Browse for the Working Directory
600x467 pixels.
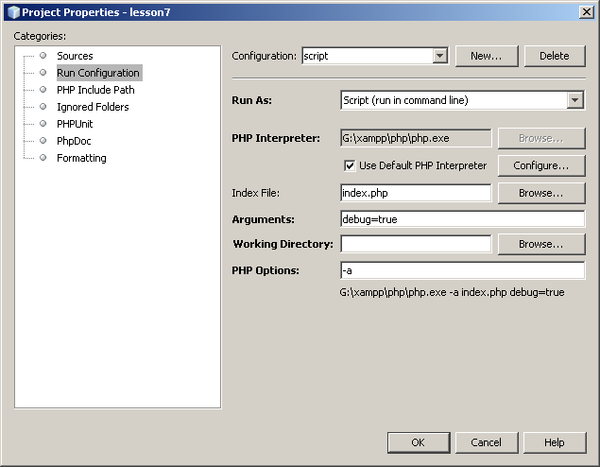pos(541,244)
